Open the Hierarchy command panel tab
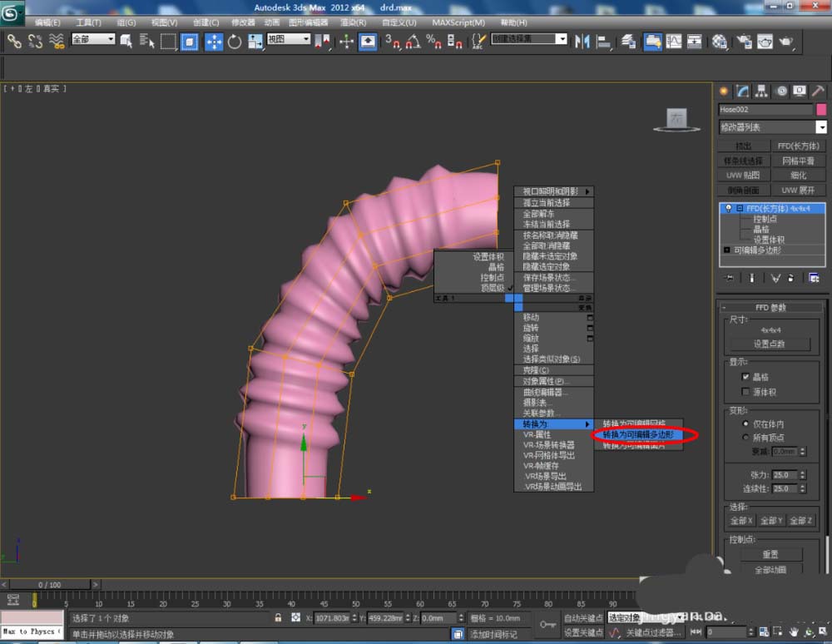Image resolution: width=832 pixels, height=644 pixels. 761,91
